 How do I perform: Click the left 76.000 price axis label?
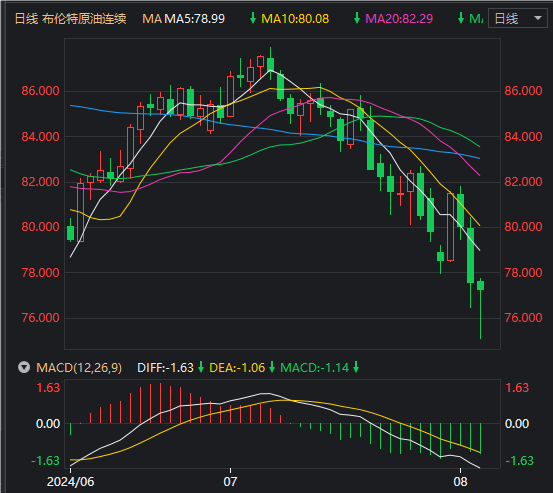click(x=40, y=318)
